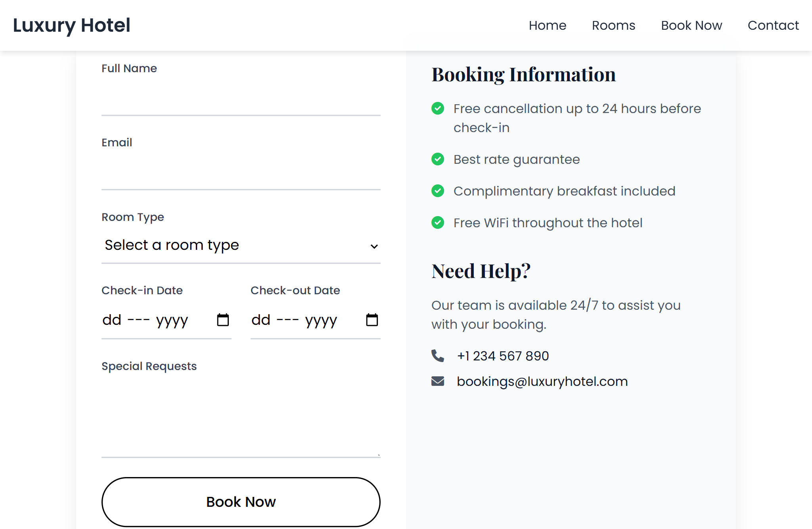
Task: Click the envelope icon beside the email address
Action: click(438, 381)
